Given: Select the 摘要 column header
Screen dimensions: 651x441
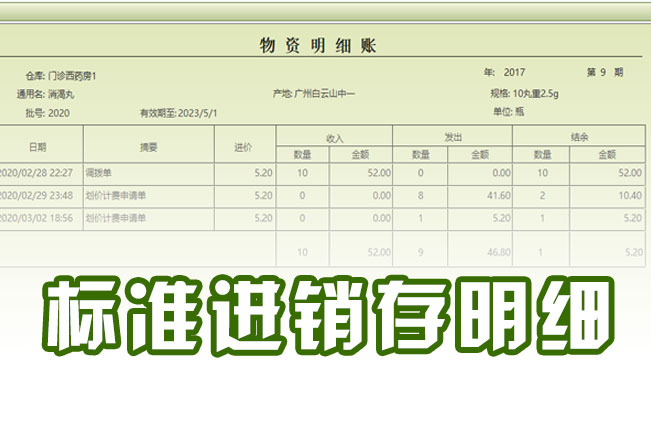Looking at the screenshot, I should point(148,146).
